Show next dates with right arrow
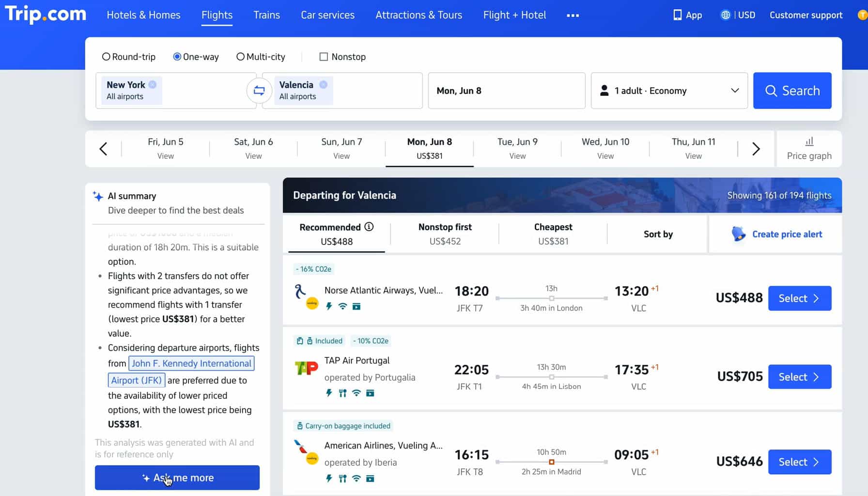The height and width of the screenshot is (496, 868). coord(756,149)
